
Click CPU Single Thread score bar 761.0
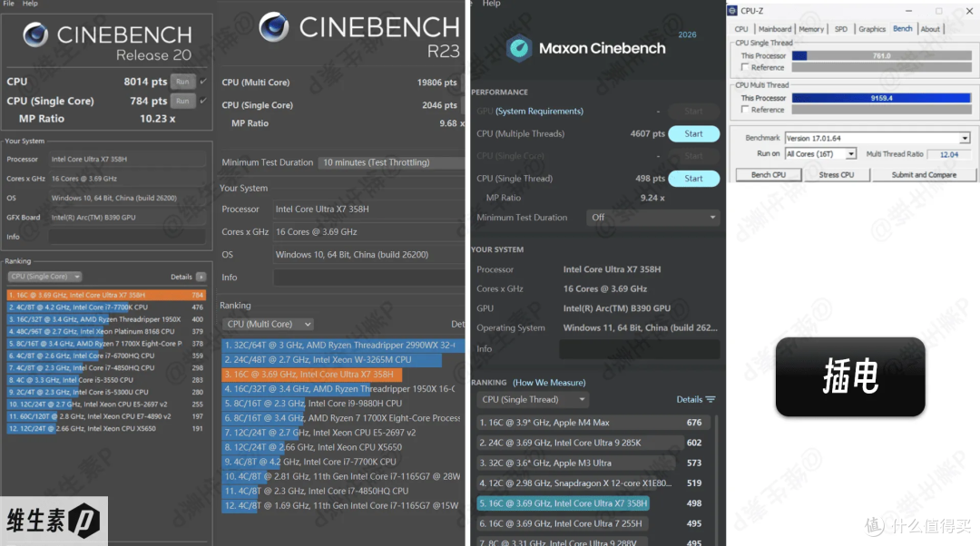[881, 55]
